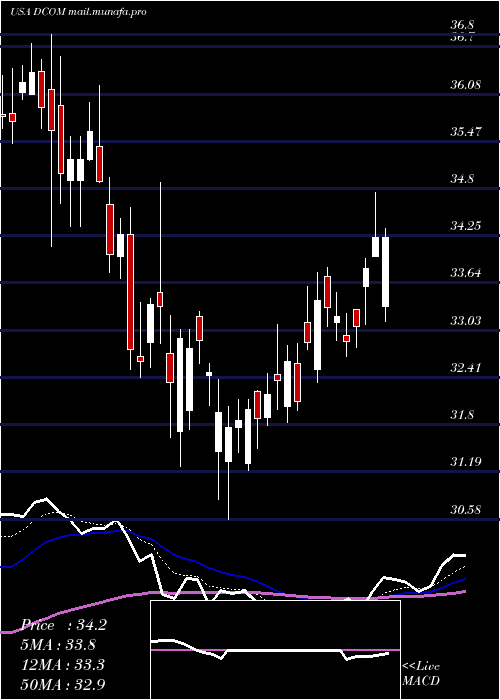Click the 30.58 price level label
This screenshot has height=700, width=500.
click(466, 509)
